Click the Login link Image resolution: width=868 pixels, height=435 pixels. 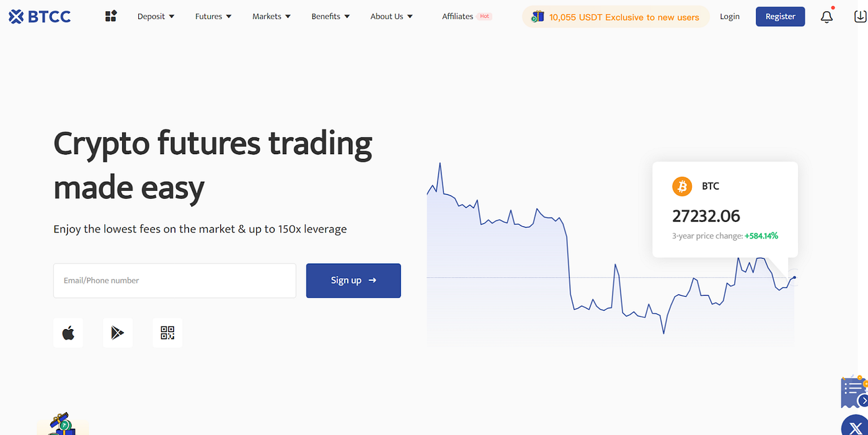tap(730, 17)
